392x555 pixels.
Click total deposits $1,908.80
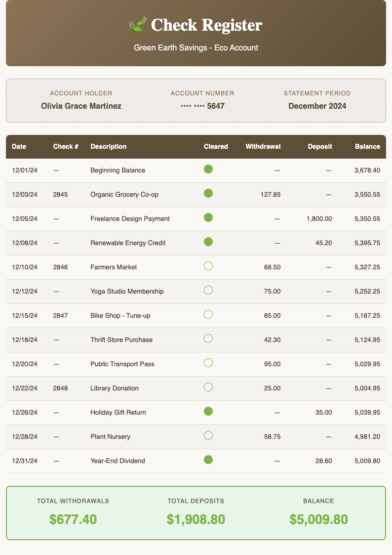[x=196, y=519]
